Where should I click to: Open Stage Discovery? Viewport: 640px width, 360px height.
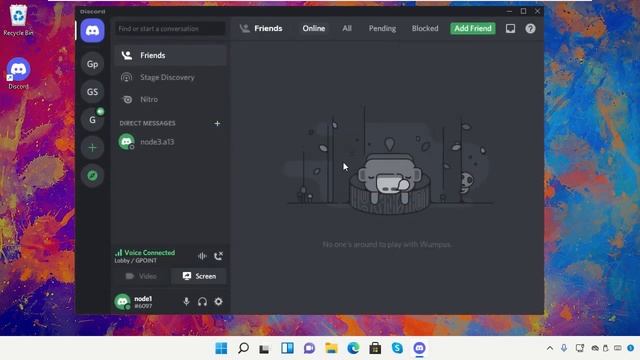click(170, 77)
